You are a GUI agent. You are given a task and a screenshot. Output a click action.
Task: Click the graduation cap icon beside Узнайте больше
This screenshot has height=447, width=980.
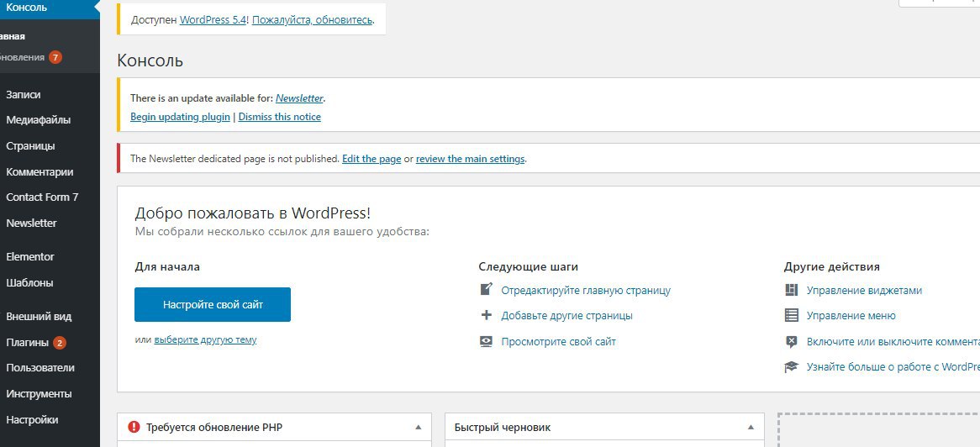tap(791, 367)
